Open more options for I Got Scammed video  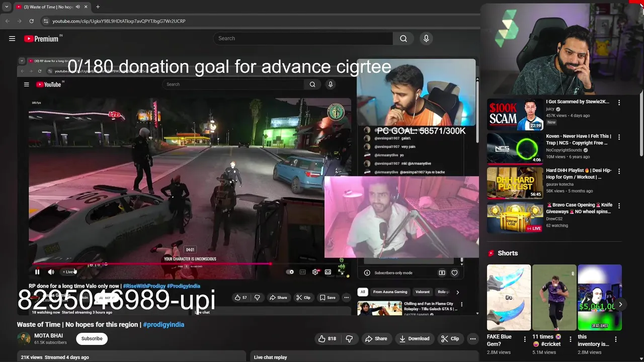pos(619,103)
